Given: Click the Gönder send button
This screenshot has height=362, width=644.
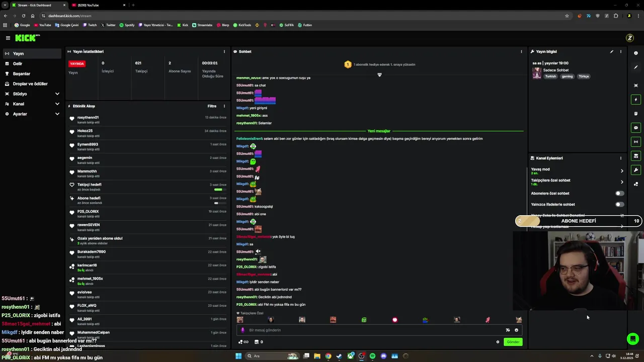Looking at the screenshot, I should pos(513,342).
